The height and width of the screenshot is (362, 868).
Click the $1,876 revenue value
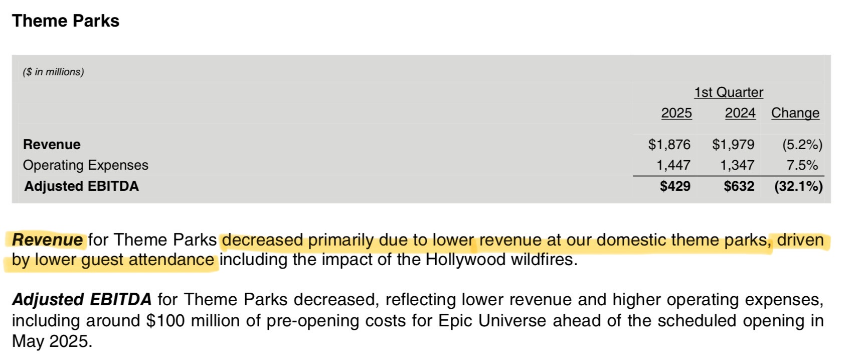[x=669, y=145]
